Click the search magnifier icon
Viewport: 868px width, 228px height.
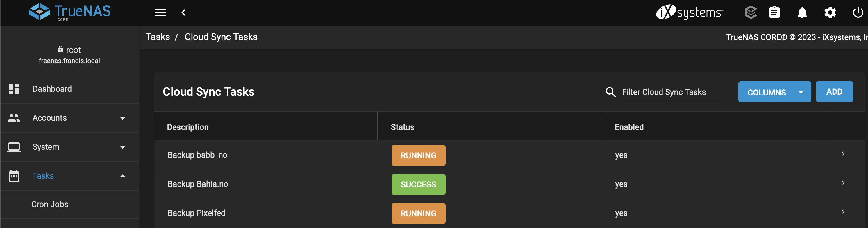pyautogui.click(x=610, y=92)
